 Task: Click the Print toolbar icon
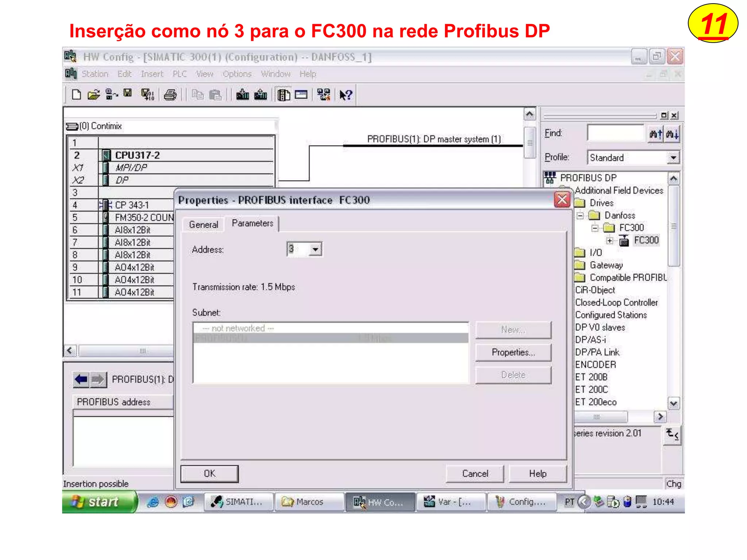[170, 95]
